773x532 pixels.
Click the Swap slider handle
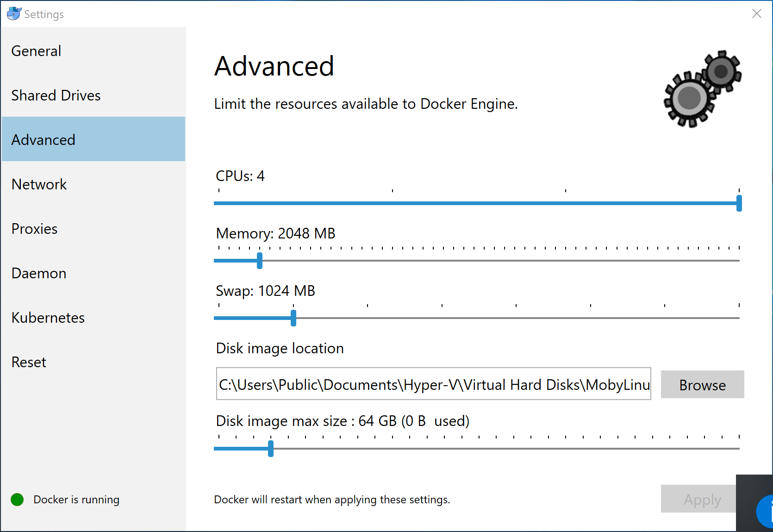pos(293,318)
